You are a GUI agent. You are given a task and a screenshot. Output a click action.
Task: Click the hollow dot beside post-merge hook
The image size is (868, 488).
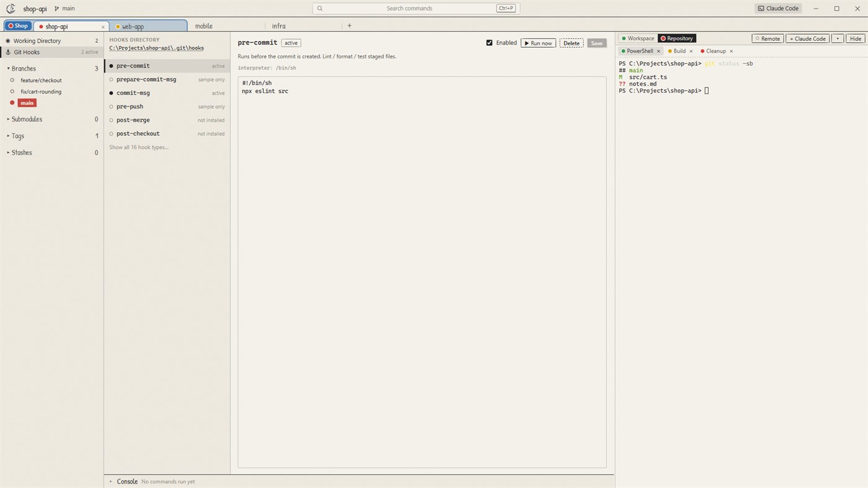click(x=111, y=120)
